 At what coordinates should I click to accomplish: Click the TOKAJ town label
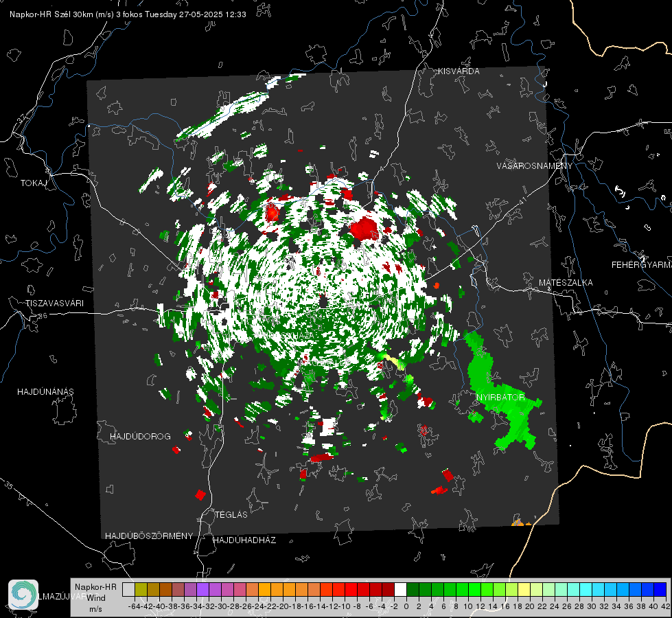point(34,183)
